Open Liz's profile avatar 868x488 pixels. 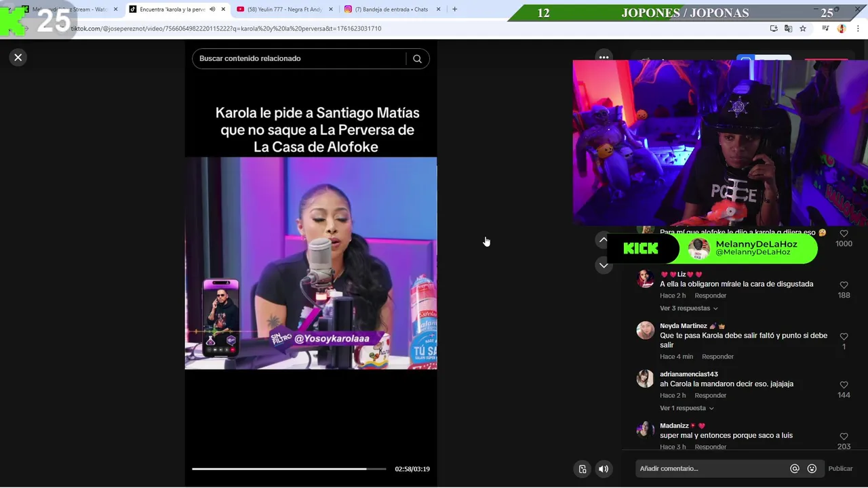click(x=645, y=279)
